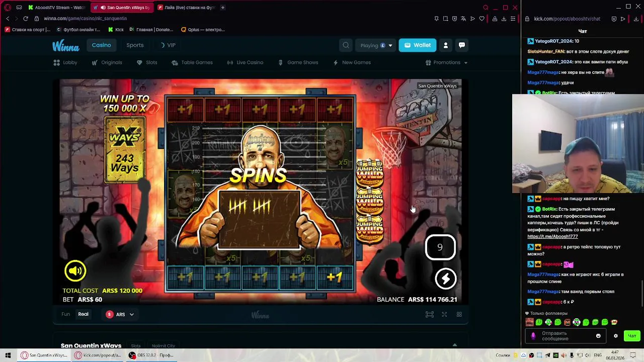Switch to the AbooshTV Stream browser tab
The height and width of the screenshot is (362, 644).
point(56,8)
